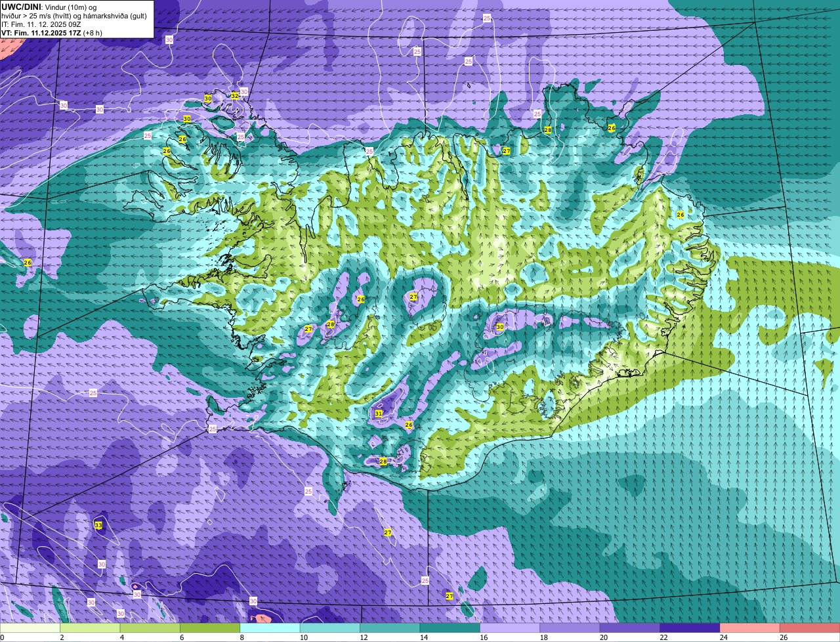
Task: Pick the legend swatch between 12 and 14
Action: tap(390, 628)
